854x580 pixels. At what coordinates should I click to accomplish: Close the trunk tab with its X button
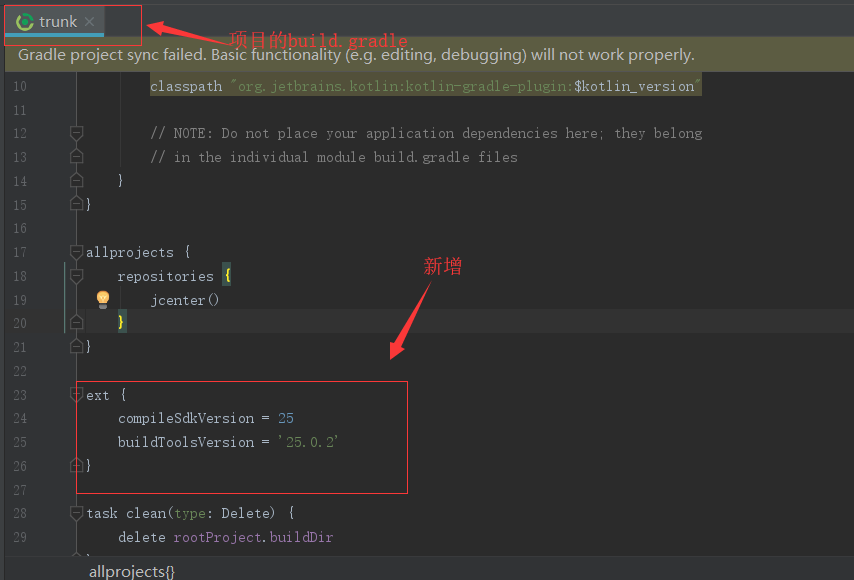89,20
